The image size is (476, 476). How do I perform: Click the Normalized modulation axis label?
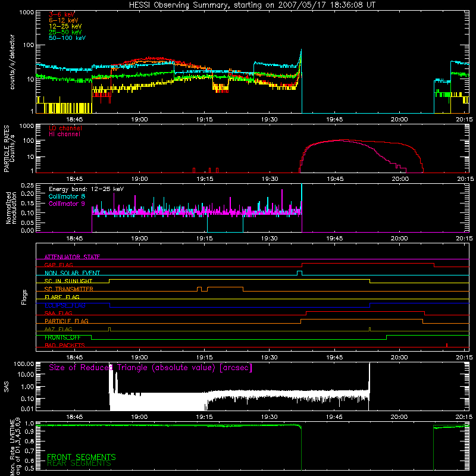(x=11, y=208)
